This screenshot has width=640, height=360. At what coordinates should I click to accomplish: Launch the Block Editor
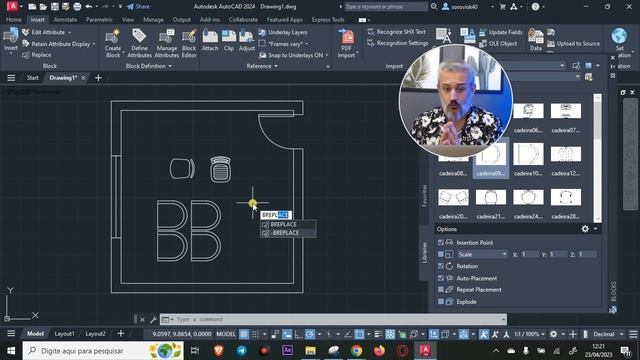(189, 43)
